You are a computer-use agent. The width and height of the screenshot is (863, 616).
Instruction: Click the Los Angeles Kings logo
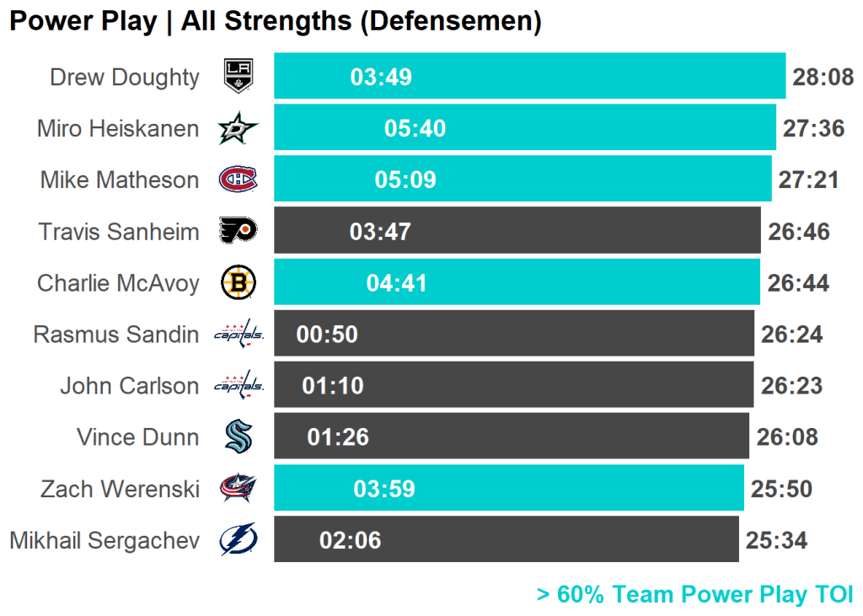pos(238,77)
